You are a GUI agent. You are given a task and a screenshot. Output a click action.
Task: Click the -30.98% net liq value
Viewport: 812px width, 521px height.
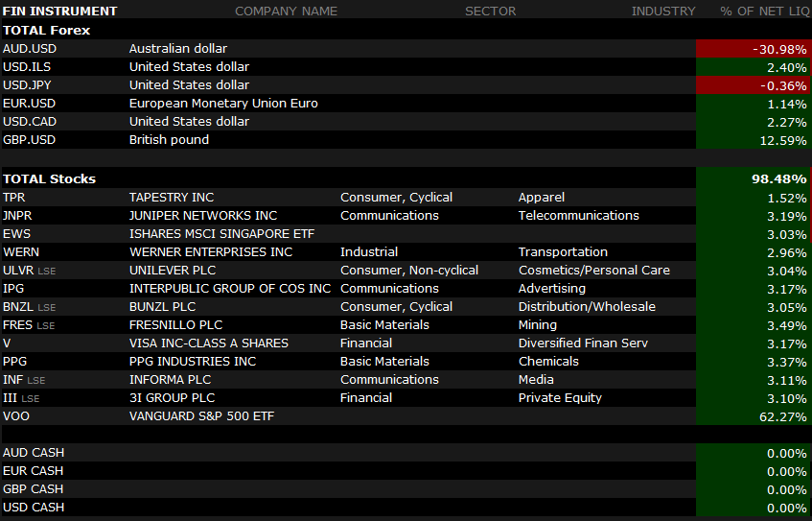[779, 49]
